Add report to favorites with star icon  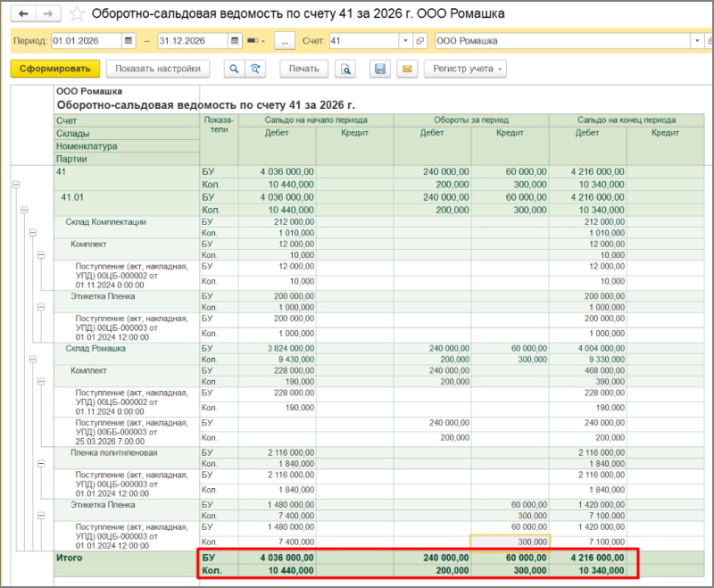point(78,14)
